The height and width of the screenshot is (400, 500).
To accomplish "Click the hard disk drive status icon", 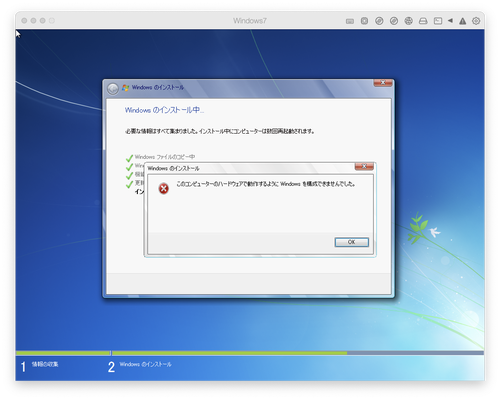I will [423, 21].
